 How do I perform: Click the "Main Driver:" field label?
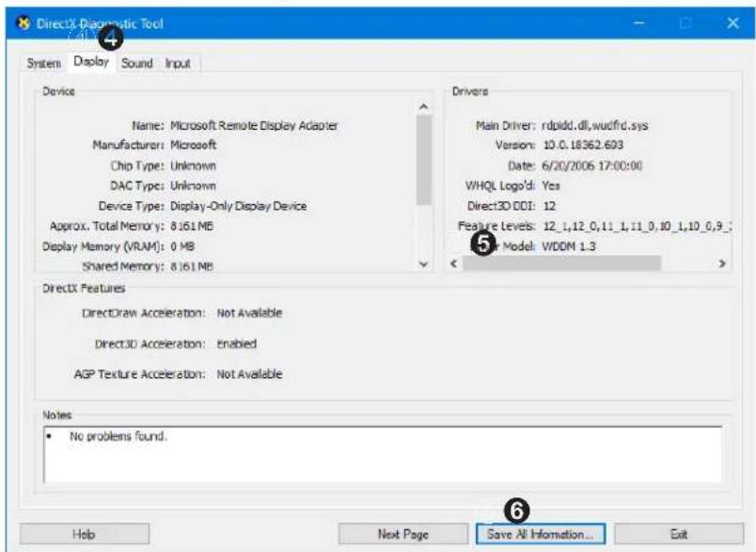click(505, 126)
